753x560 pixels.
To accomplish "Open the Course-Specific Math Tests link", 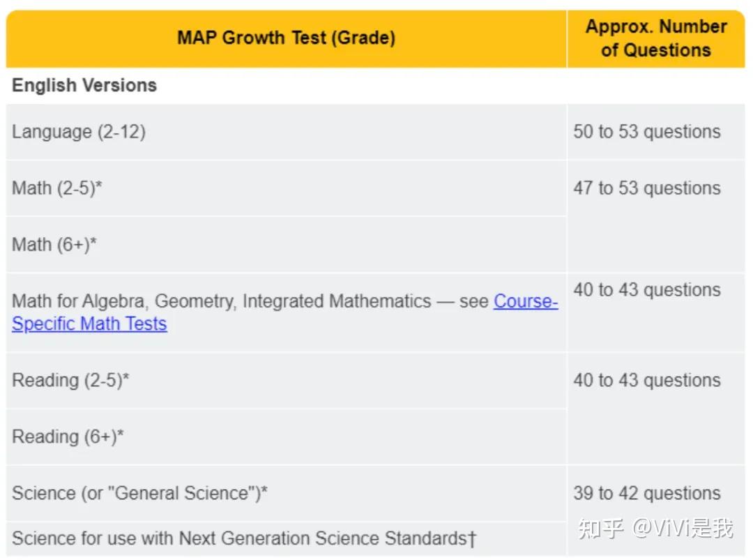I will click(x=89, y=324).
